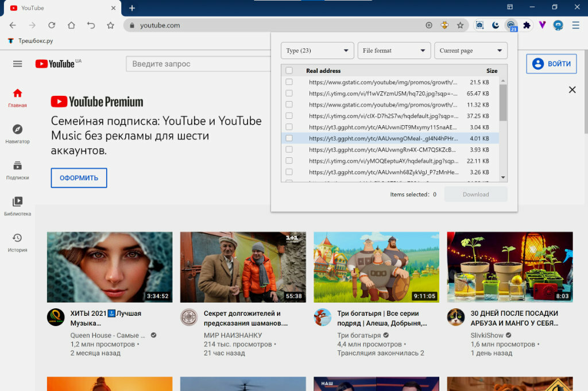Screen dimensions: 588x391
Task: Open the SlivkiShow channel avatar
Action: (x=455, y=317)
